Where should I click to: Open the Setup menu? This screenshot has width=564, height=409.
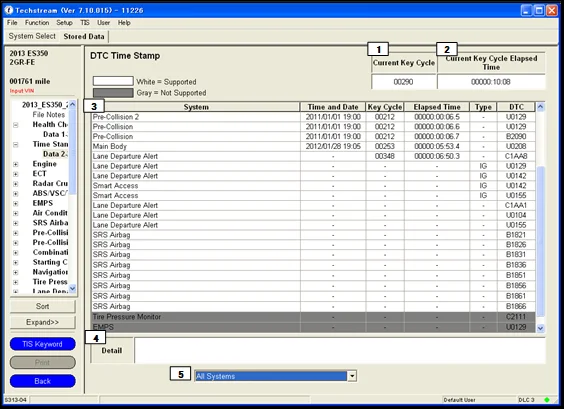pos(64,23)
